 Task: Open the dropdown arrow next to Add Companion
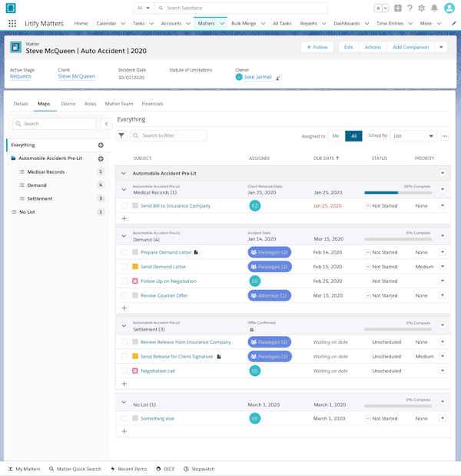click(x=441, y=47)
